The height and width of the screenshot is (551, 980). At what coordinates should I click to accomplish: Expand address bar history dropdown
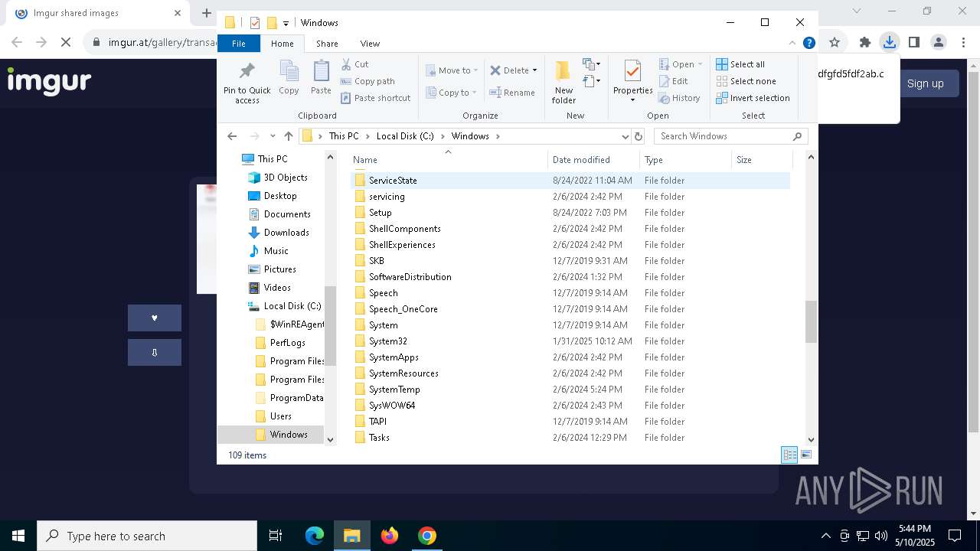[x=625, y=136]
